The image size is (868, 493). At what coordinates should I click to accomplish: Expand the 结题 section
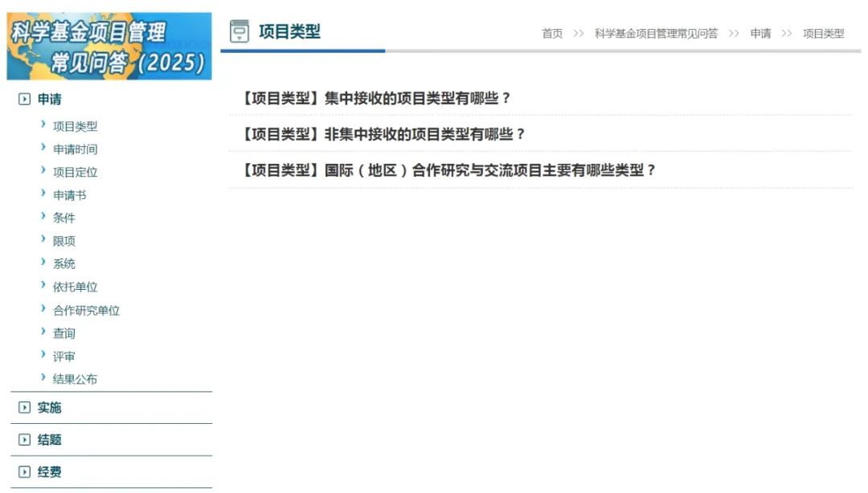(49, 440)
